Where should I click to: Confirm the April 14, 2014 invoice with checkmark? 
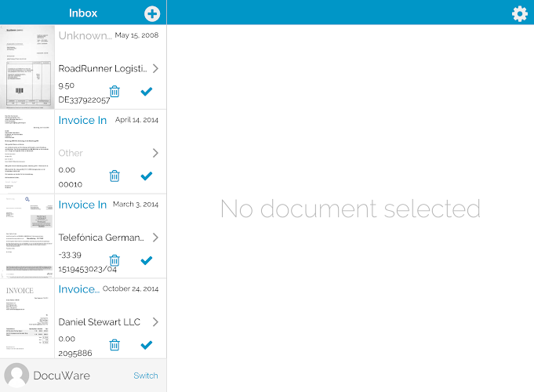147,176
